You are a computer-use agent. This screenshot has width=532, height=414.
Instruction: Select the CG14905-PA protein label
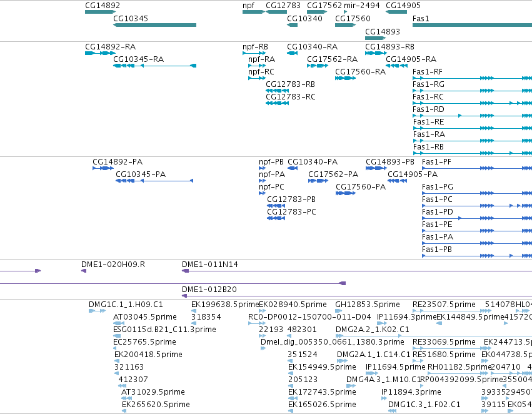click(413, 174)
